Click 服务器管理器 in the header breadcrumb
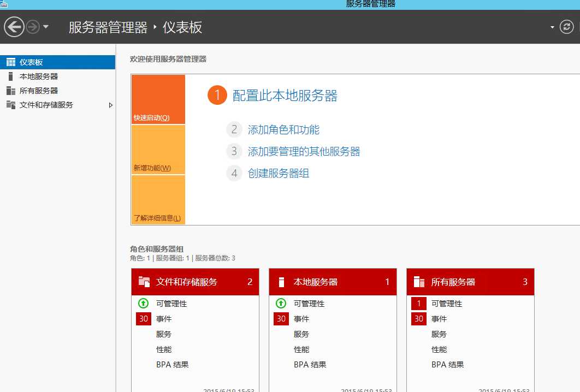The height and width of the screenshot is (392, 580). [108, 27]
